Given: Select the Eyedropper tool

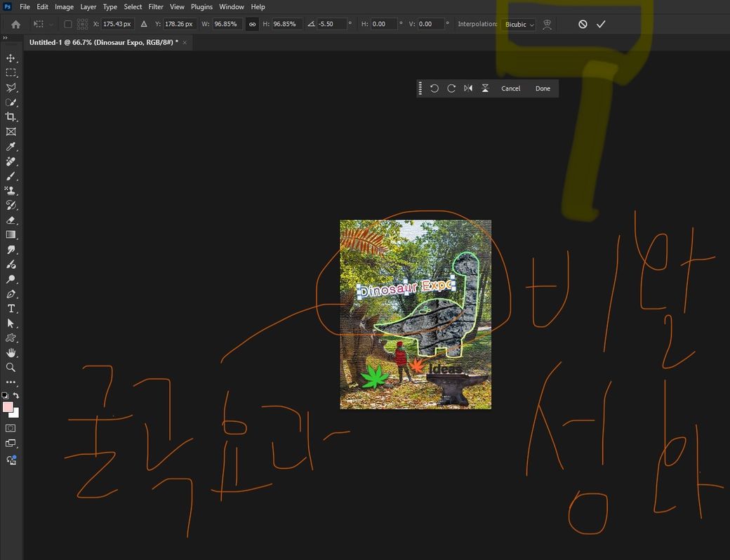Looking at the screenshot, I should tap(11, 147).
